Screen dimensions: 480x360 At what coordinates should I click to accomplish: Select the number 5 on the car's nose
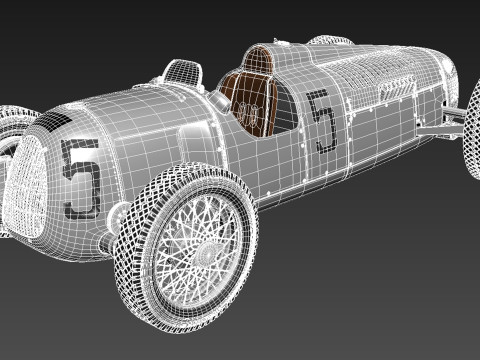[81, 179]
